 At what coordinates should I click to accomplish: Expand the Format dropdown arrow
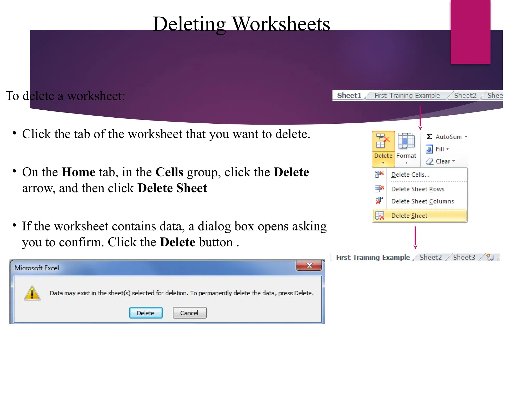click(x=407, y=163)
